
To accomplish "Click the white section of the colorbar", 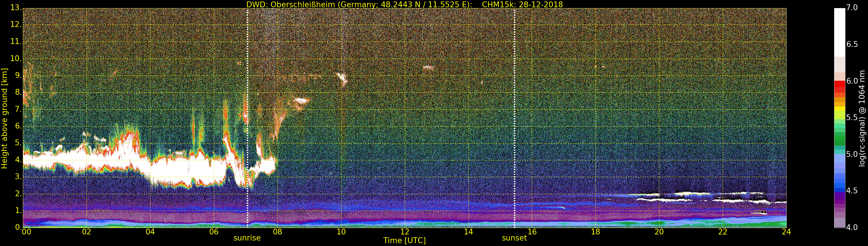I will point(839,32).
